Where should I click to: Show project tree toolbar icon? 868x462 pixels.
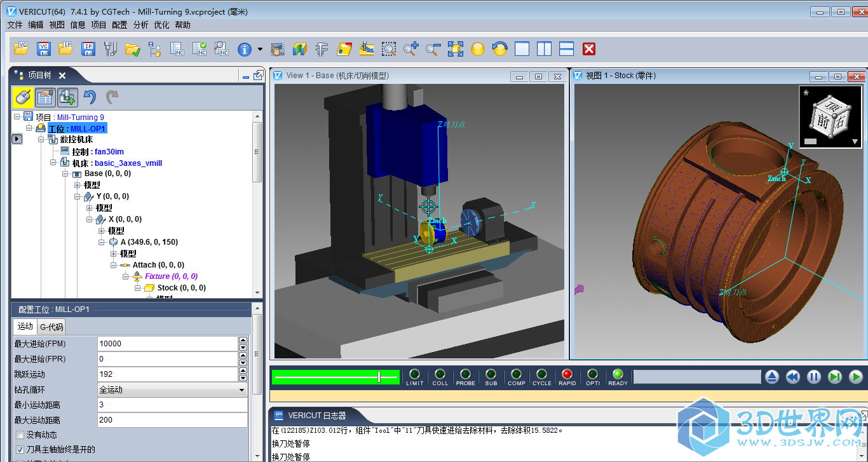click(x=154, y=48)
